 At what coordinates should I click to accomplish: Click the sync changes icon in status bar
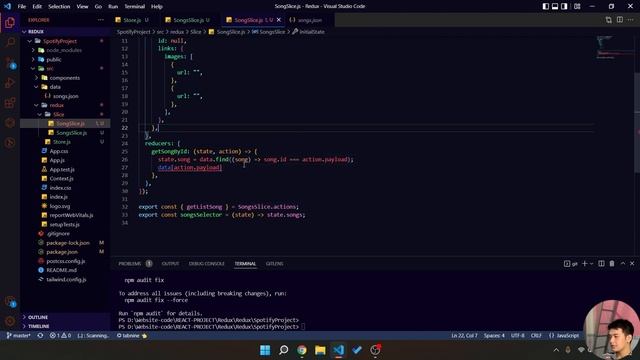40,336
